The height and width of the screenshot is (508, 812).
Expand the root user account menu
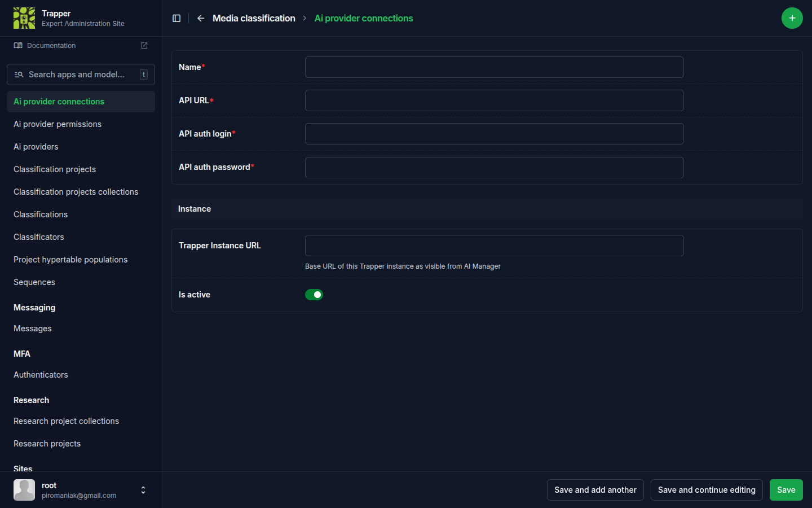click(x=143, y=490)
